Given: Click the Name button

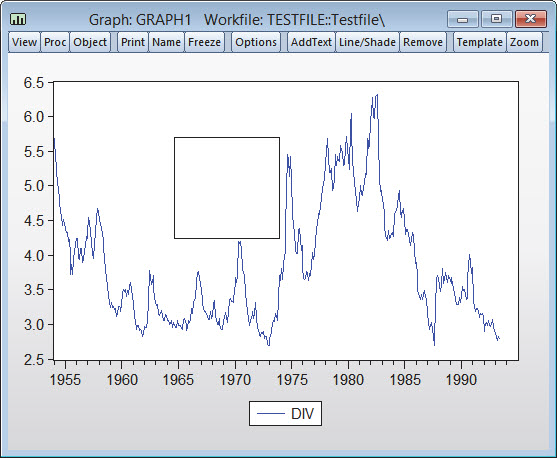Looking at the screenshot, I should [166, 42].
